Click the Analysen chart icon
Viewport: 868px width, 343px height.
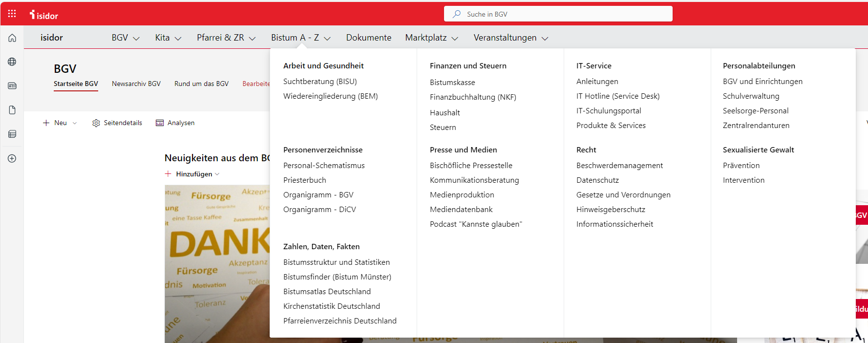160,123
